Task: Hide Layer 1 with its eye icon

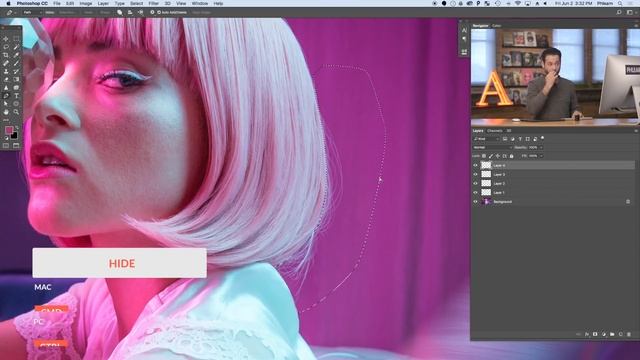Action: point(475,192)
